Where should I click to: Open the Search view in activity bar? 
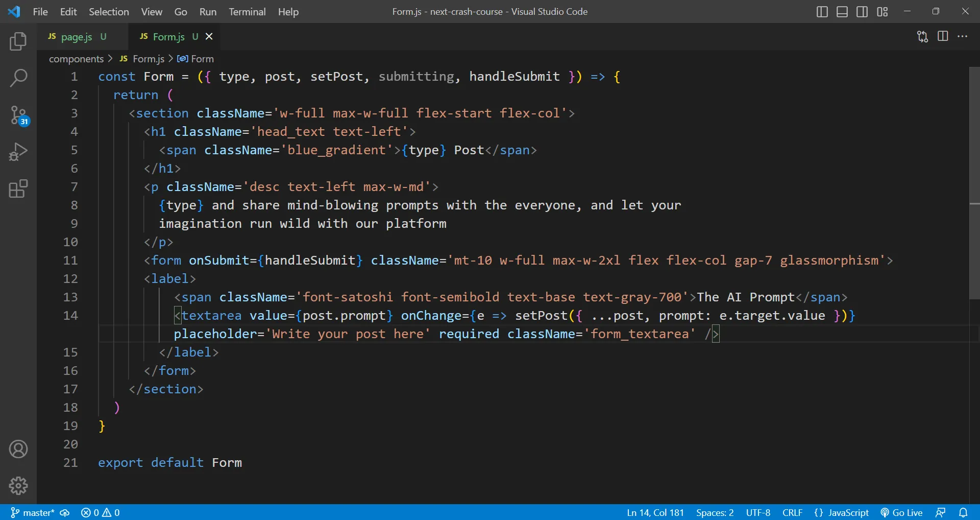[18, 78]
